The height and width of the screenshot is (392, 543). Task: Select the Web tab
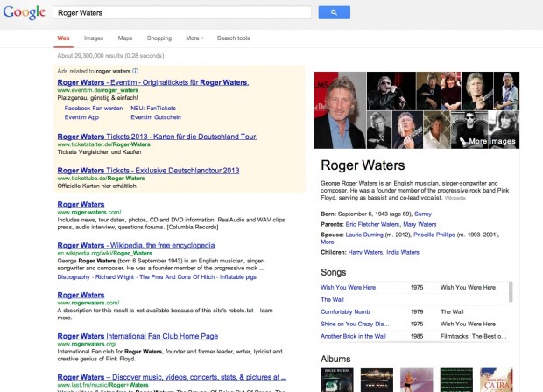tap(63, 38)
